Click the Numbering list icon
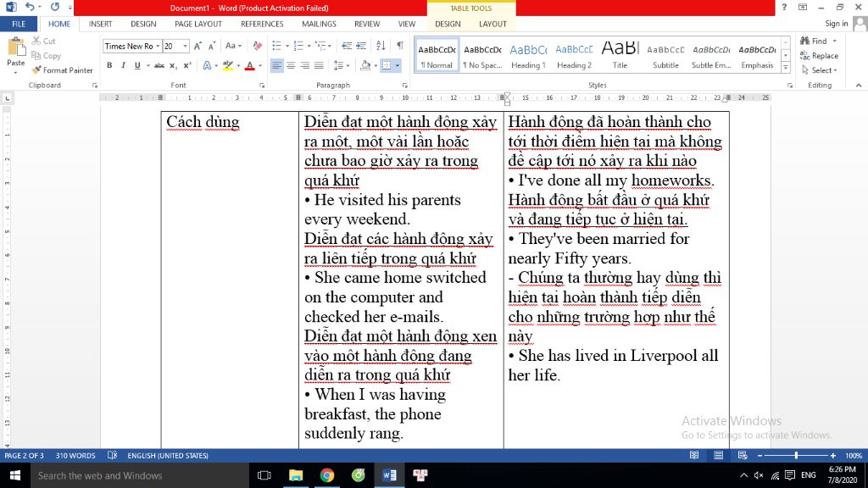868x488 pixels. pos(299,46)
